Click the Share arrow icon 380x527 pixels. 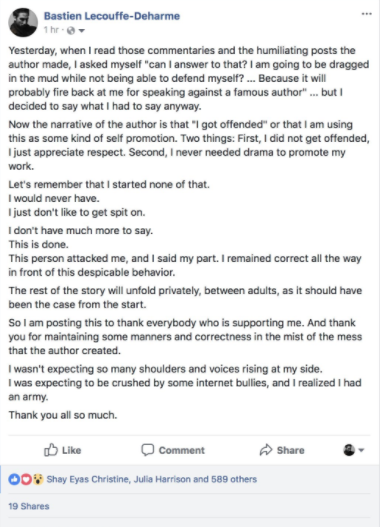coord(266,450)
